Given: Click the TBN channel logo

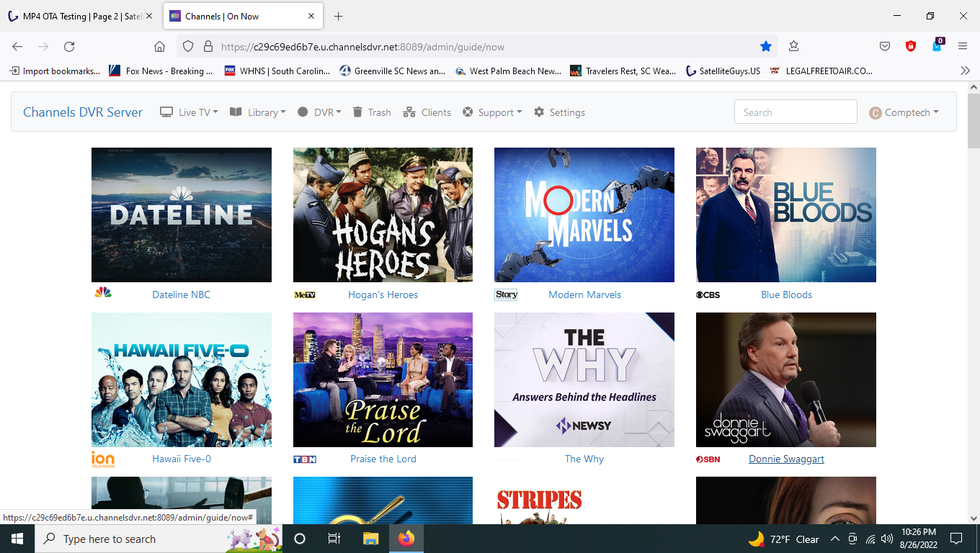Looking at the screenshot, I should 305,459.
